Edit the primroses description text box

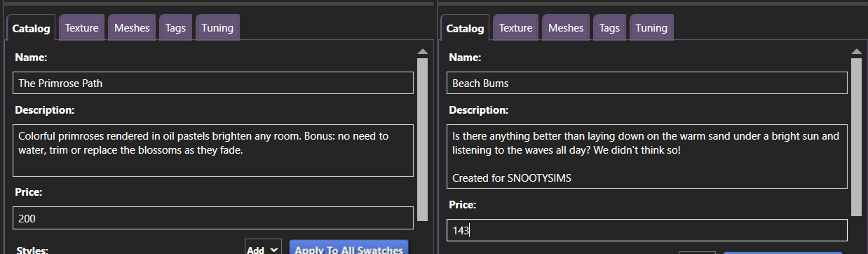(x=213, y=151)
